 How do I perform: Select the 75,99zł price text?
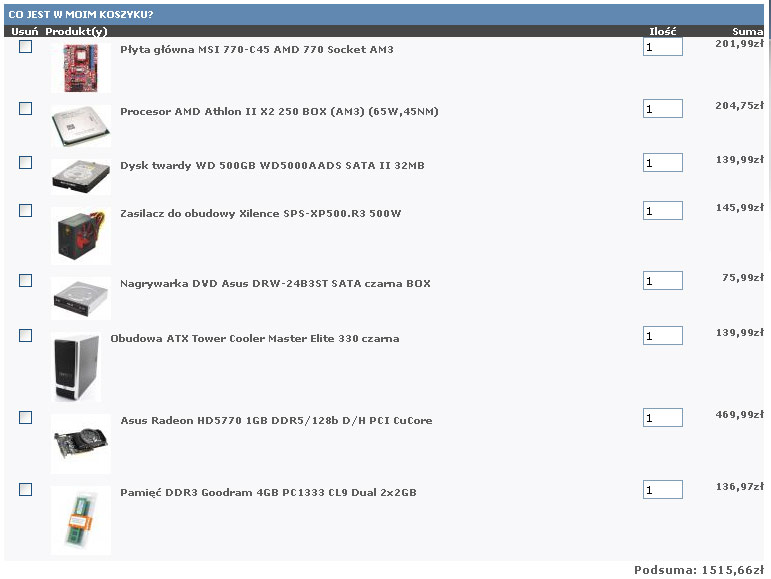(x=743, y=278)
